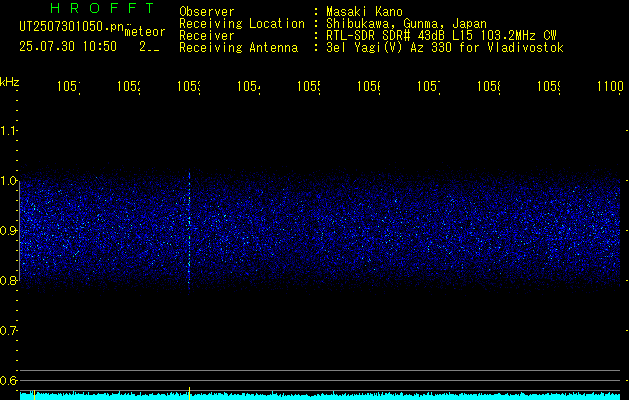Click the kHz axis unit label
The image size is (629, 400).
(9, 82)
